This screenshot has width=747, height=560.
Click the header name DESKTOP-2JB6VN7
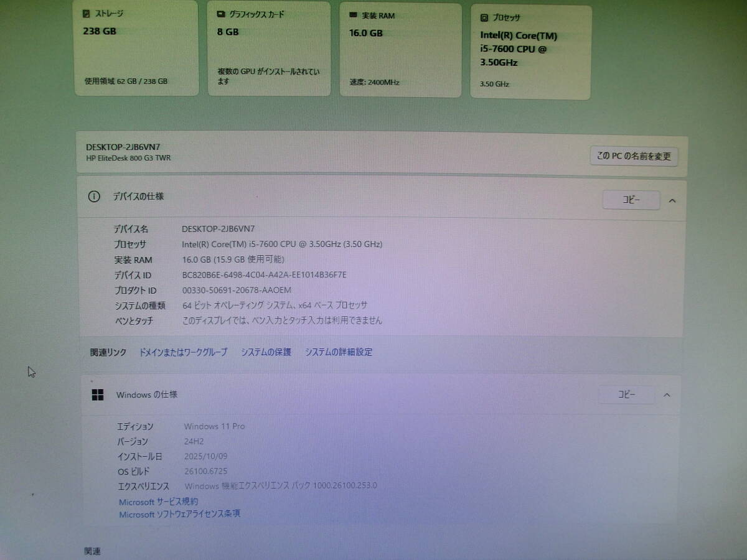[x=123, y=147]
